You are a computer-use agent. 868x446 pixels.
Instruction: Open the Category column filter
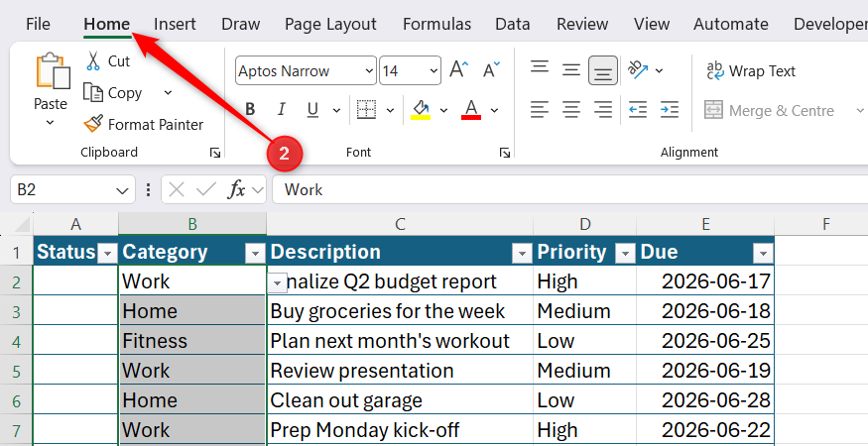tap(255, 254)
